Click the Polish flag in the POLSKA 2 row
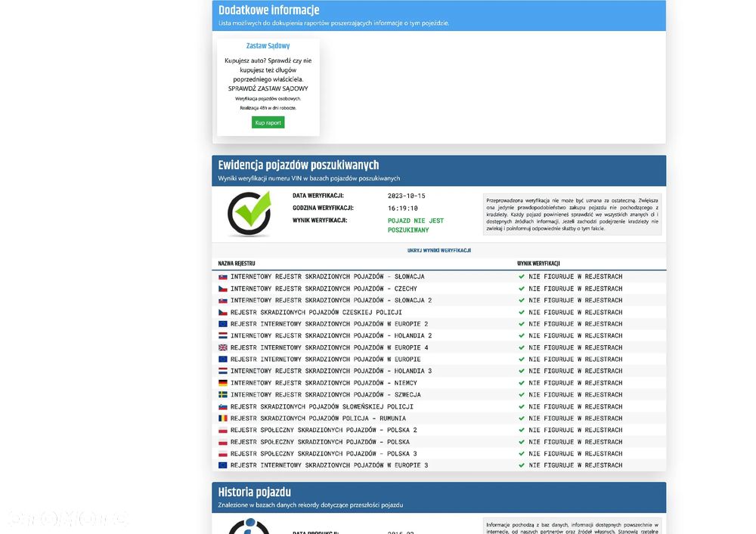756x534 pixels. coord(223,431)
